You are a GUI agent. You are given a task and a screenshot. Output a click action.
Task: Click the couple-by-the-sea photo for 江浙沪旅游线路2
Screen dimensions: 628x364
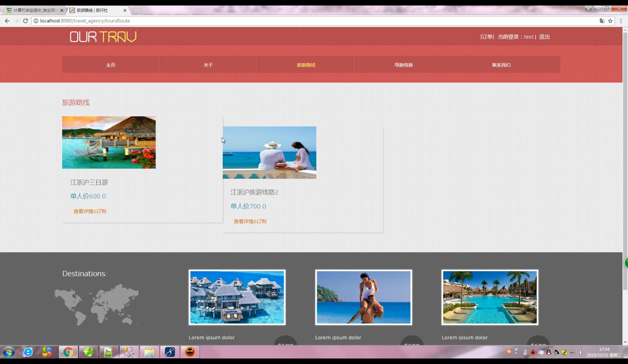270,153
